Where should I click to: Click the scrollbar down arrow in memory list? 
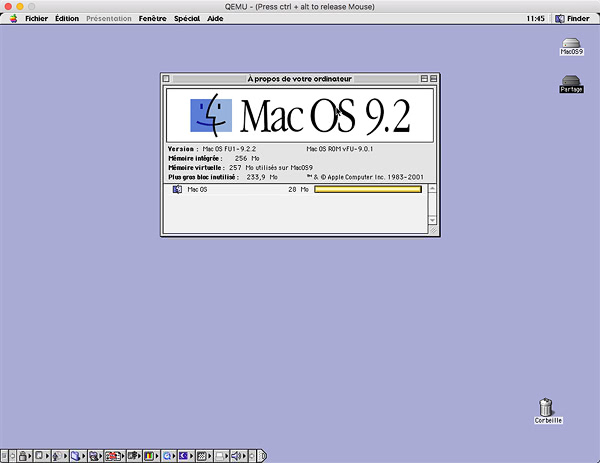(432, 220)
